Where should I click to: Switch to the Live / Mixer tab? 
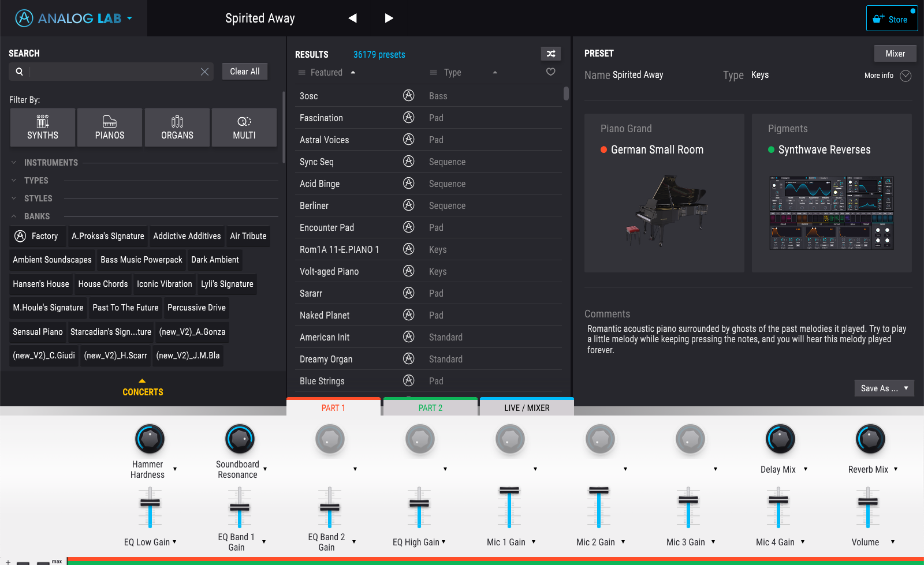(x=527, y=407)
